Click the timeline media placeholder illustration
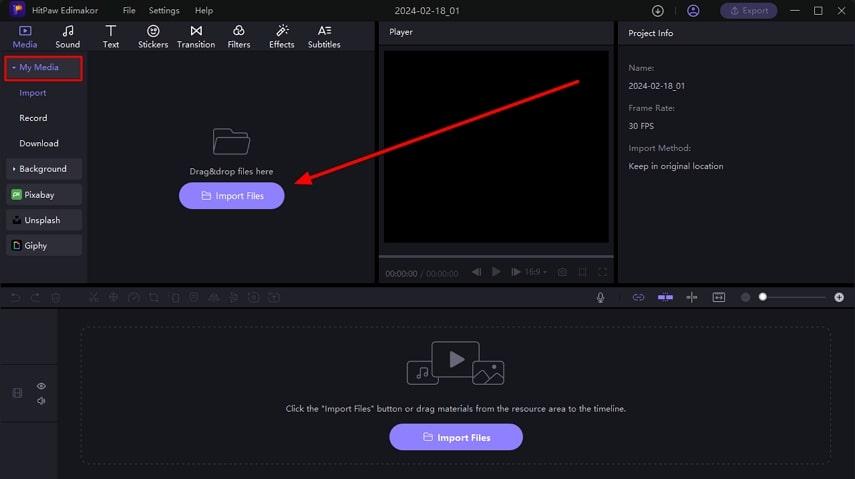Image resolution: width=855 pixels, height=479 pixels. (x=455, y=363)
